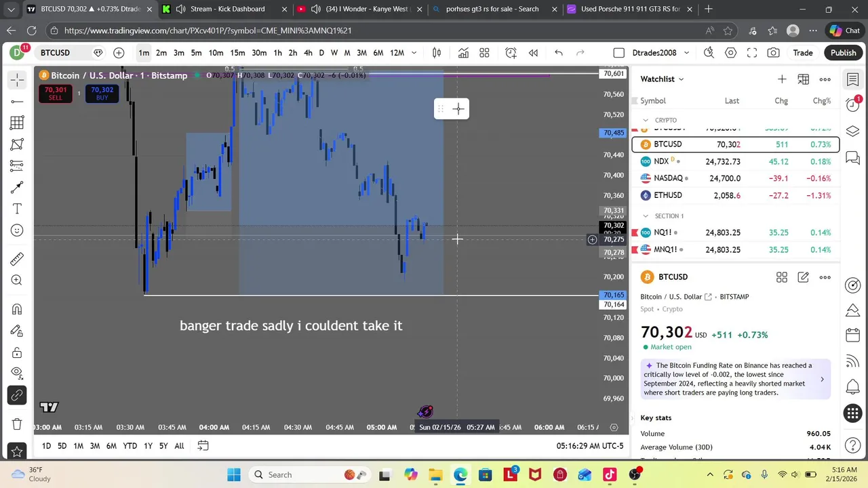Open the calendar panel in right sidebar
This screenshot has height=488, width=868.
click(x=853, y=335)
